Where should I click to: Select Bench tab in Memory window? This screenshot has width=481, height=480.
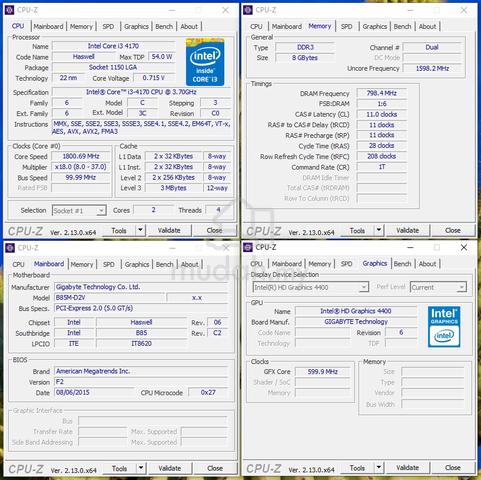(402, 26)
